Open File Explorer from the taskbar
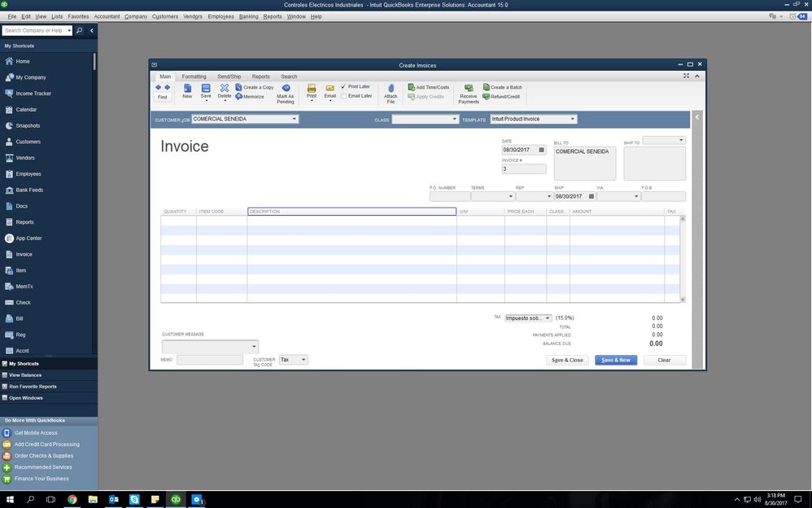812x508 pixels. coord(93,499)
